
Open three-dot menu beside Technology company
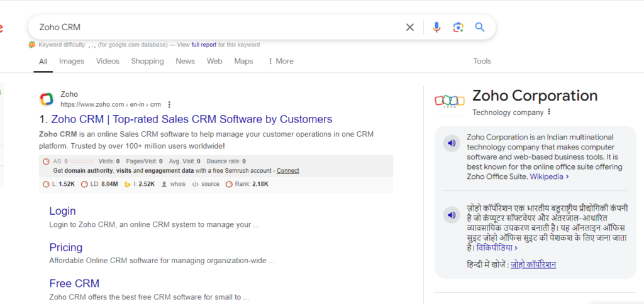[548, 112]
